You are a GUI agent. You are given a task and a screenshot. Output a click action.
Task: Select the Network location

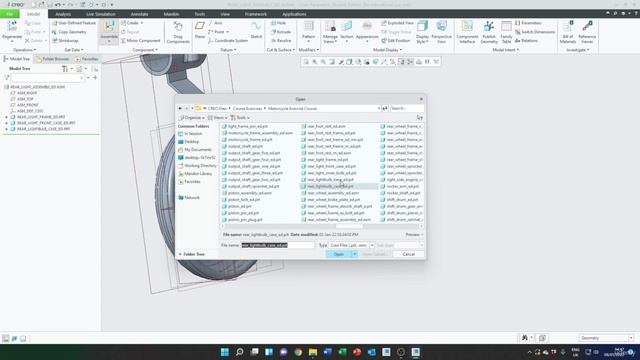click(x=189, y=198)
